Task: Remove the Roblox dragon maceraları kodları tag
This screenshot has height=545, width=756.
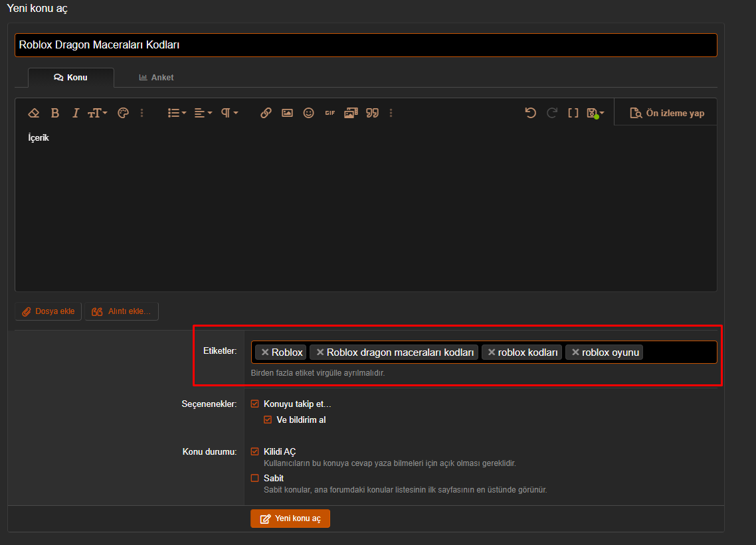Action: pos(320,352)
